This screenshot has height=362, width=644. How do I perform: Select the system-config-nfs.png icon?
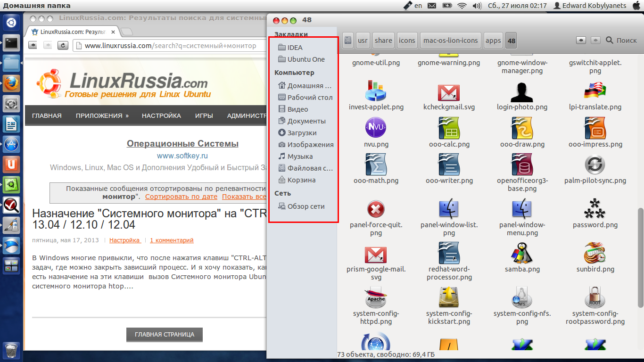click(x=522, y=297)
